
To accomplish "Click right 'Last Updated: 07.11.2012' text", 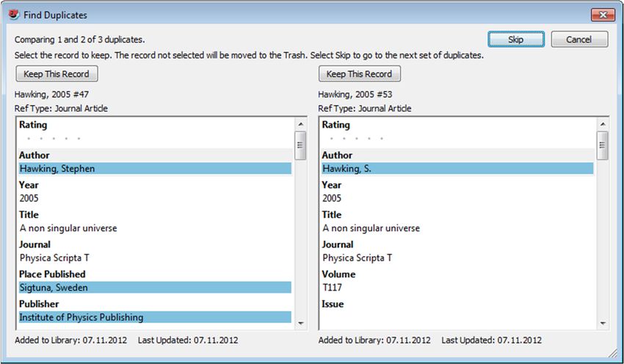I will [x=491, y=340].
